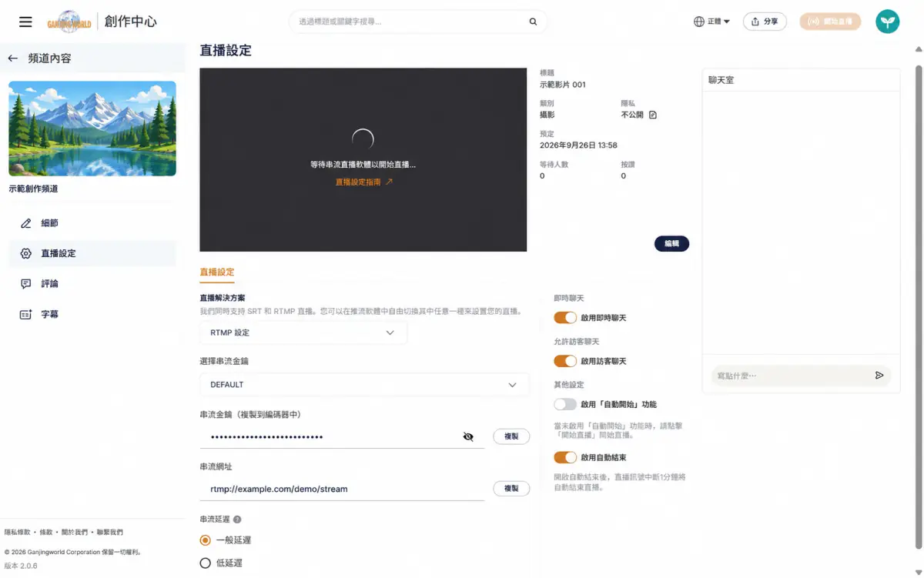924x578 pixels.
Task: Go back using the arrow beside 頻道內容
Action: 12,58
